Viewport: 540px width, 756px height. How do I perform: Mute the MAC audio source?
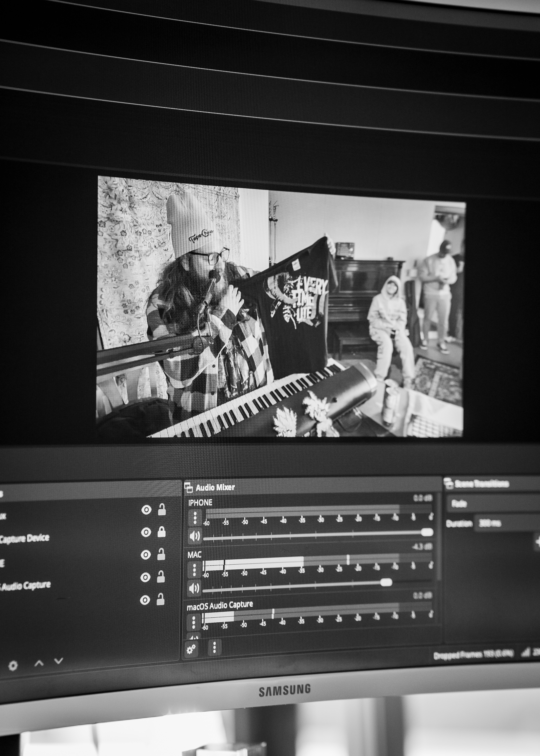tap(194, 588)
